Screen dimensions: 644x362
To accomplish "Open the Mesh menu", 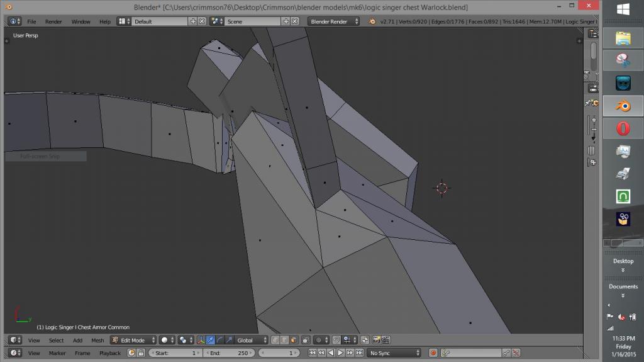I will [97, 340].
